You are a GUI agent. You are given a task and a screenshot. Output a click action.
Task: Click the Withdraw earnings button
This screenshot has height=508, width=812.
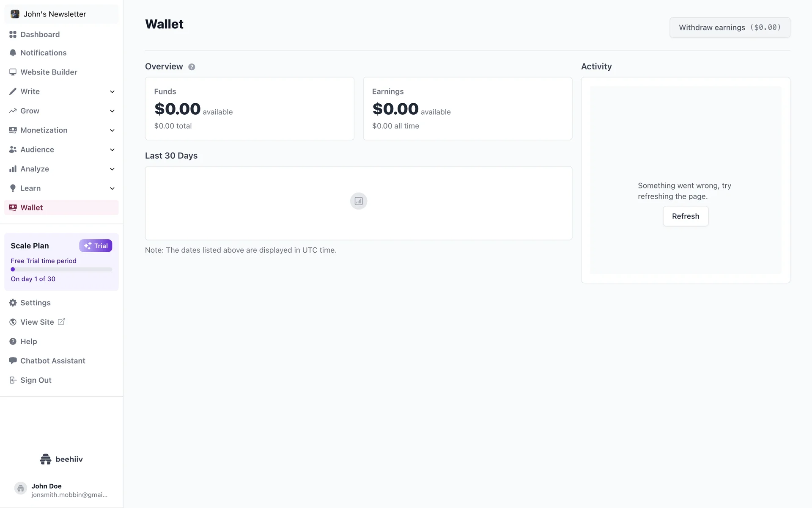coord(730,28)
